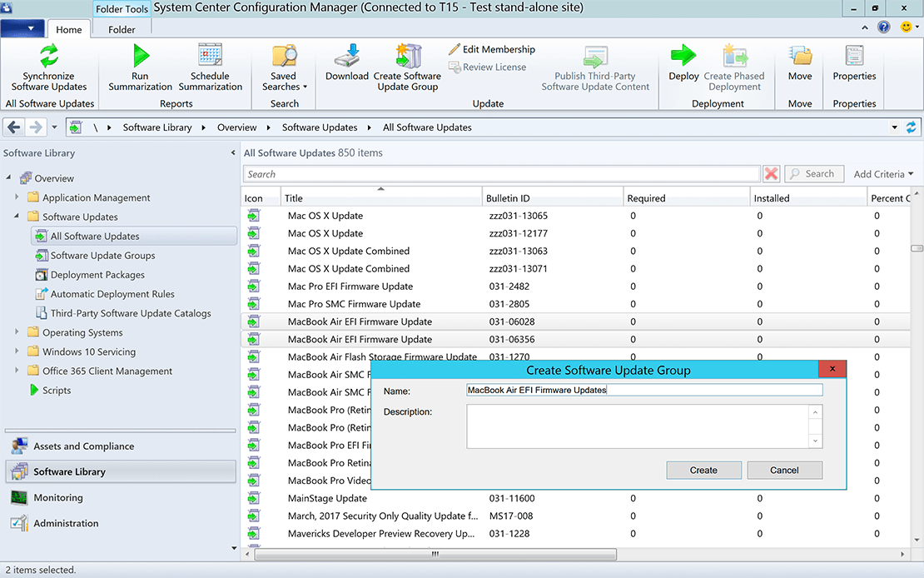
Task: Open the Monitoring workspace
Action: pyautogui.click(x=58, y=497)
